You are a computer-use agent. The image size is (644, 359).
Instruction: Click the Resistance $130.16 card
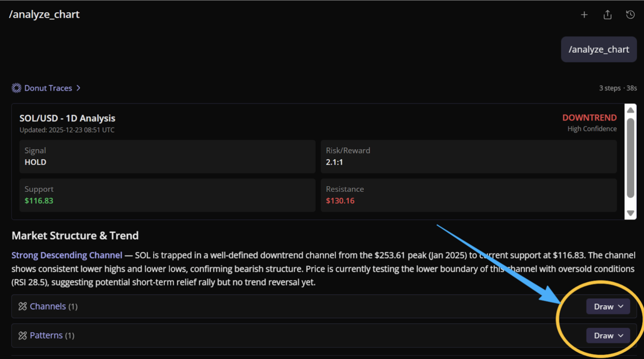pos(468,195)
